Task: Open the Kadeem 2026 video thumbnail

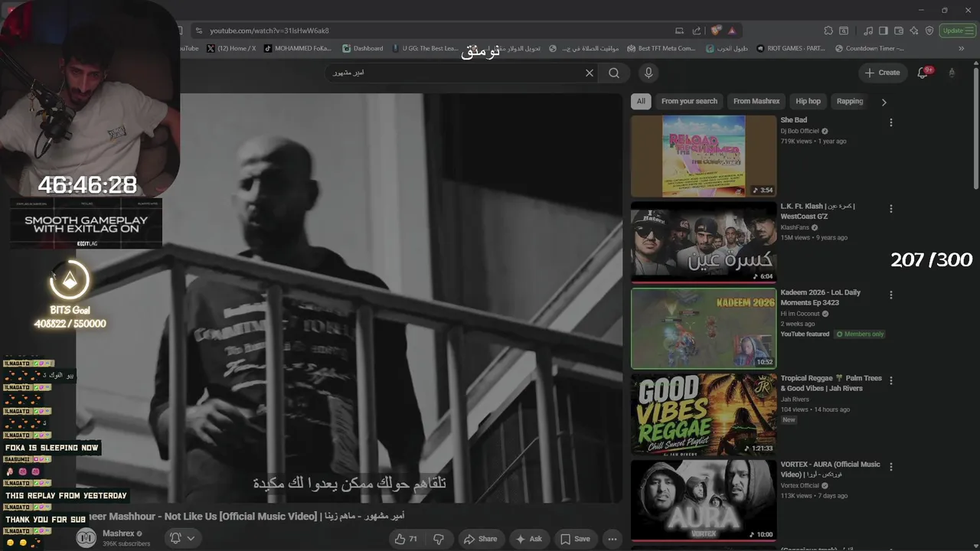Action: [x=704, y=328]
